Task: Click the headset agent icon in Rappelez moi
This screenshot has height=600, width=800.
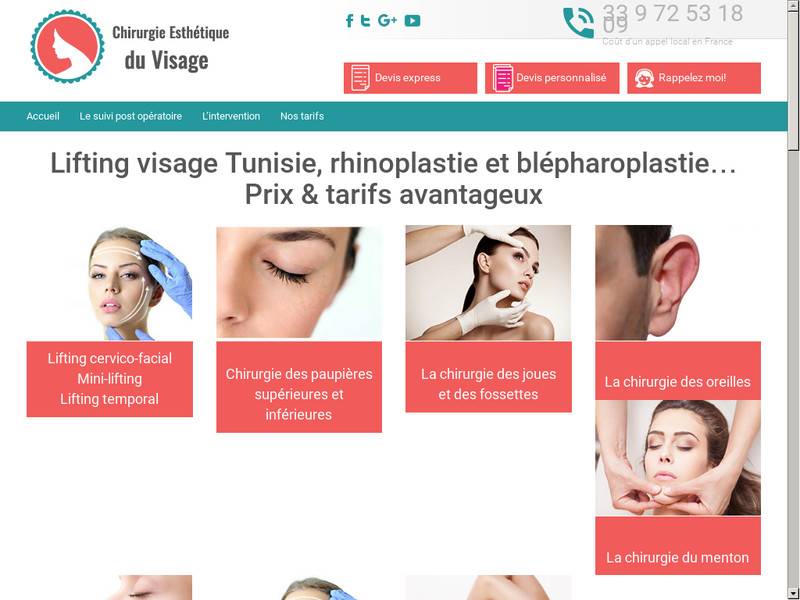Action: tap(644, 78)
